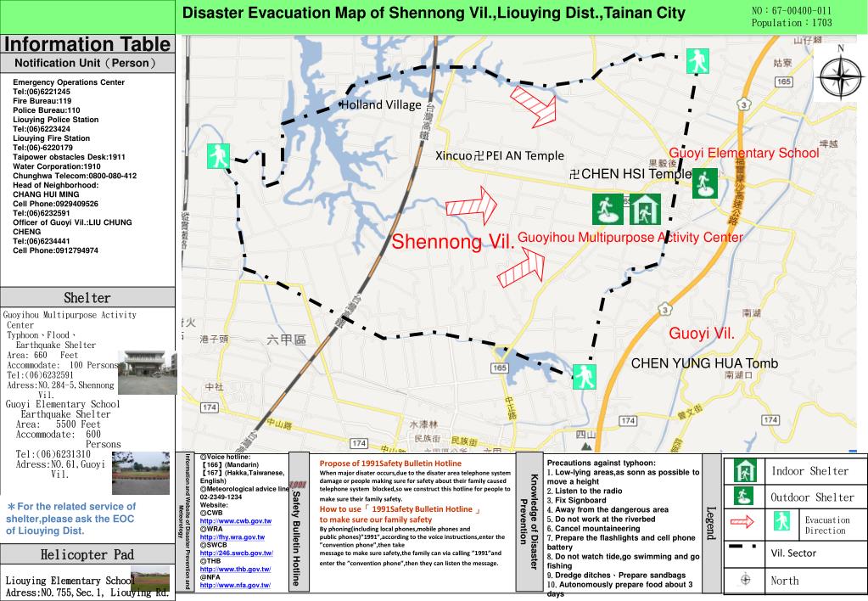Click the Chunghwa Telecom:0800-080-412 entry
The height and width of the screenshot is (601, 868).
75,176
